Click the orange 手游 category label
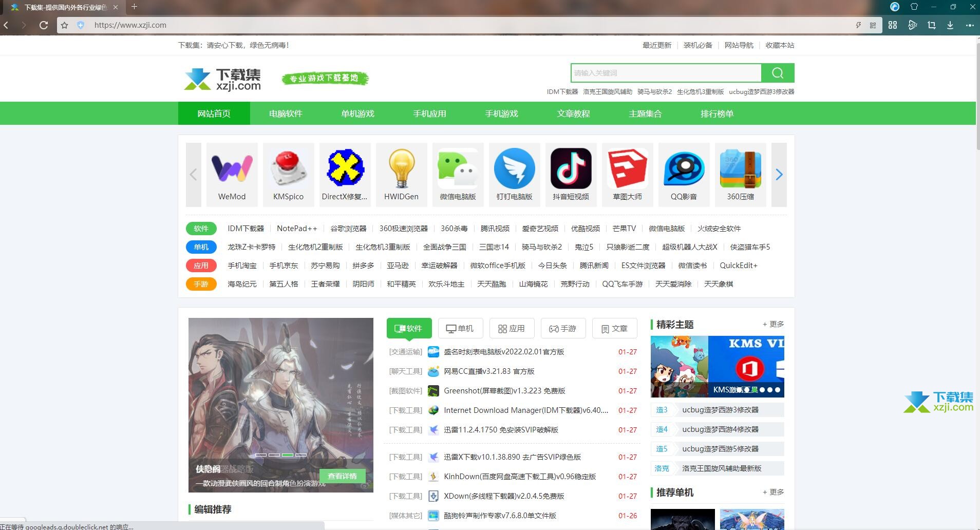The height and width of the screenshot is (530, 980). pos(201,284)
